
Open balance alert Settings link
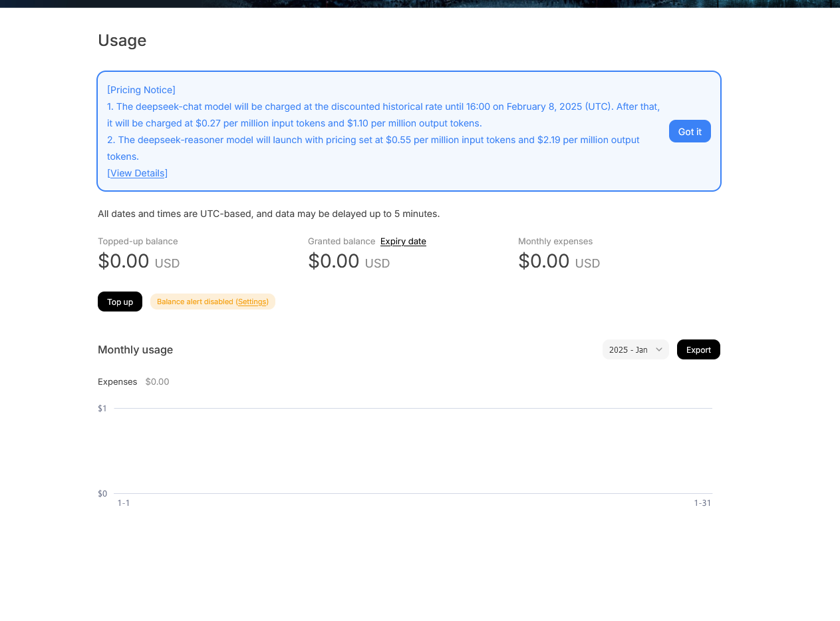[x=252, y=302]
